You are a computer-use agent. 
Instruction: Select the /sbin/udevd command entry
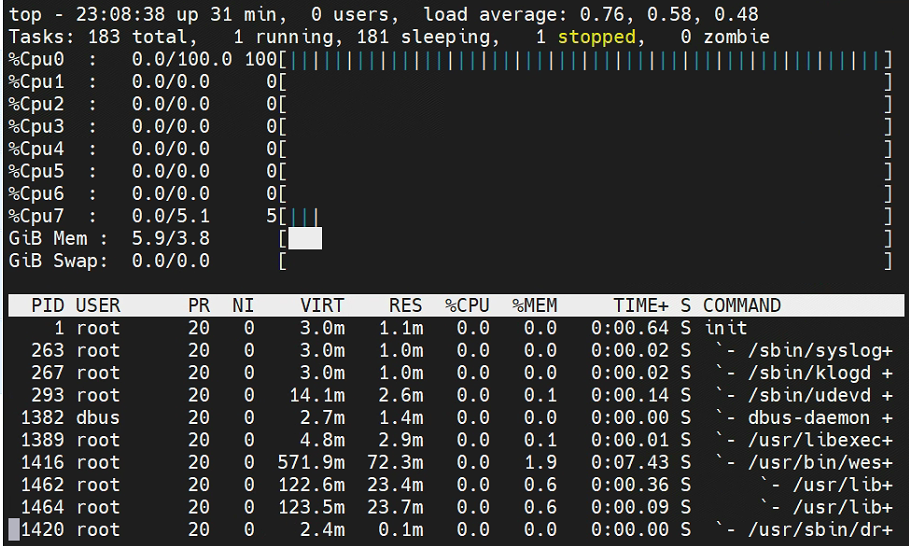click(820, 395)
